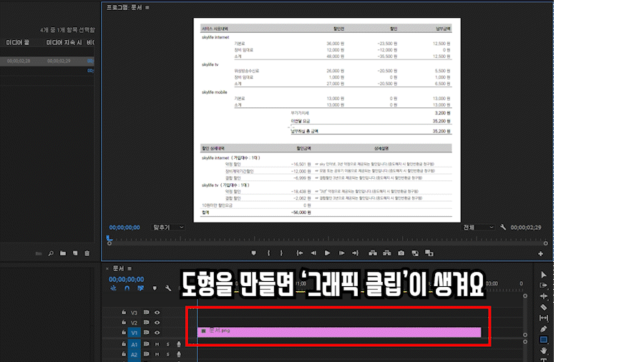Toggle proxies button in monitor

[429, 253]
